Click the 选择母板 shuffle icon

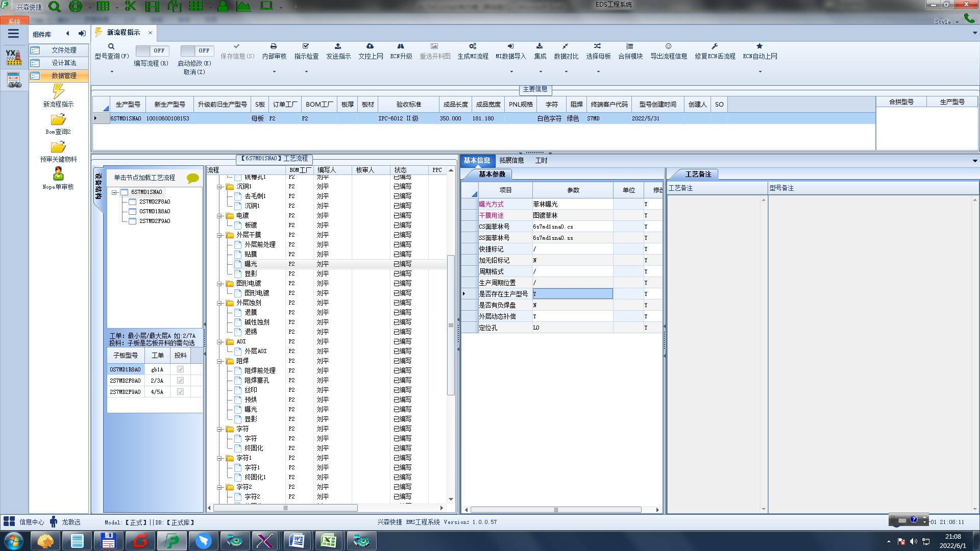(x=598, y=46)
